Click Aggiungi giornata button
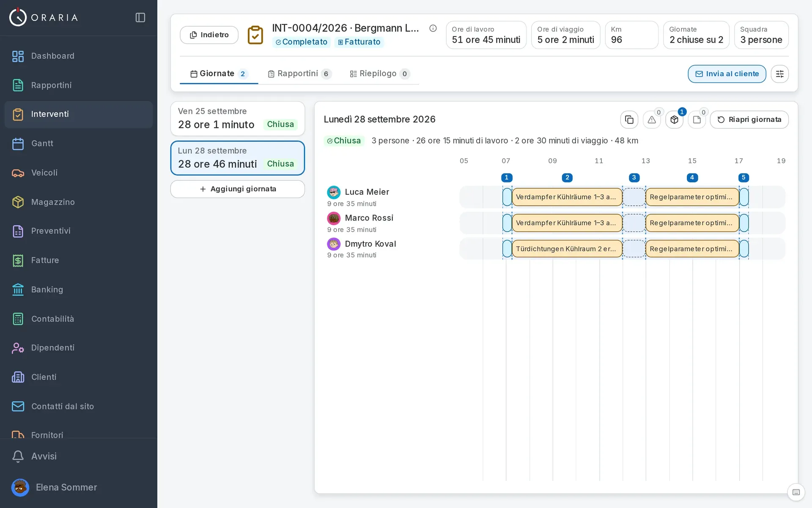Screen dimensions: 812x508 coord(237,189)
